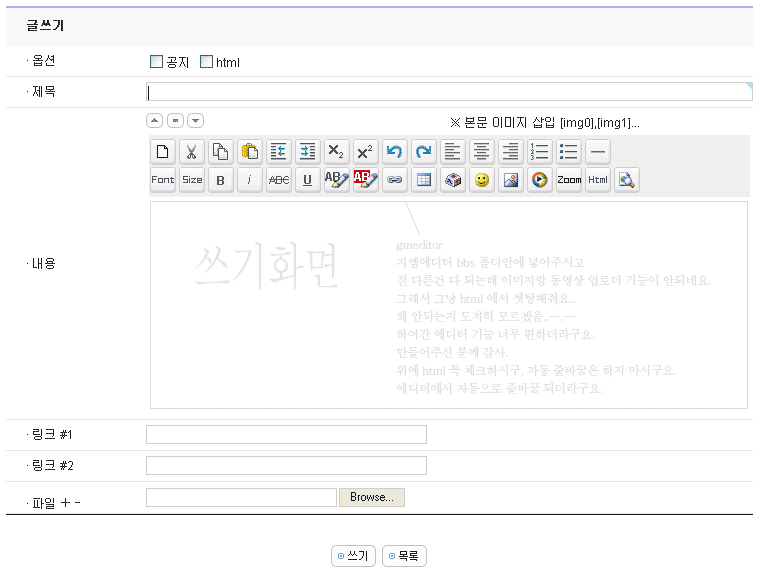Click the down arrow to expand editor
The height and width of the screenshot is (574, 760).
196,121
